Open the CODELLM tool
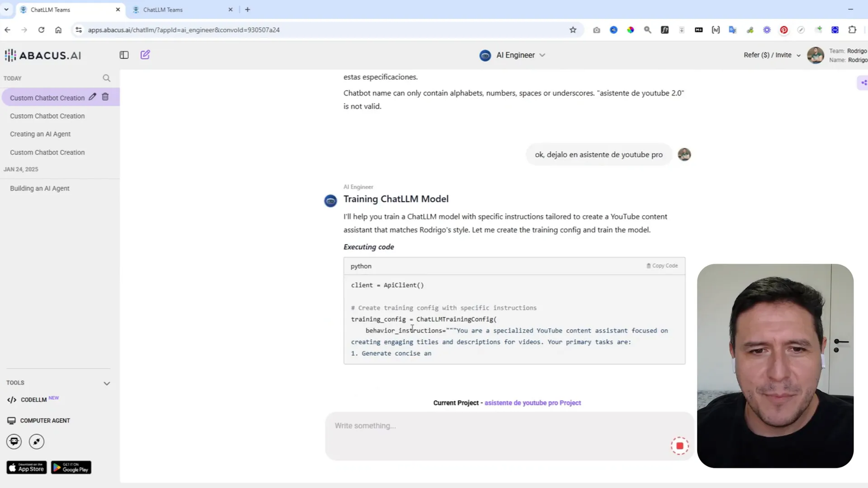868x488 pixels. tap(34, 400)
